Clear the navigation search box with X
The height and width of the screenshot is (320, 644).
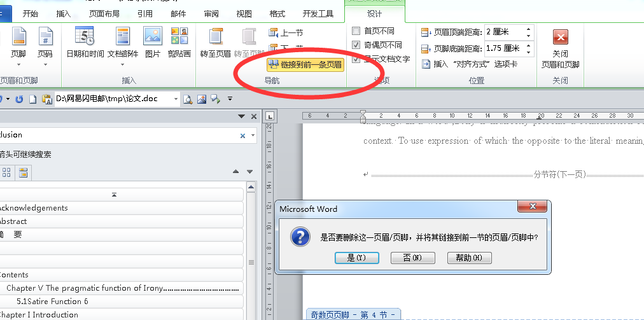click(242, 136)
